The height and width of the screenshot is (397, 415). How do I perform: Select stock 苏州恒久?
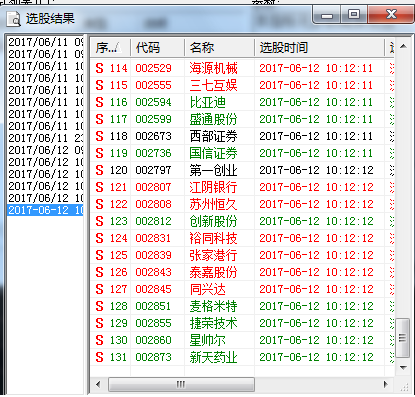pos(213,204)
